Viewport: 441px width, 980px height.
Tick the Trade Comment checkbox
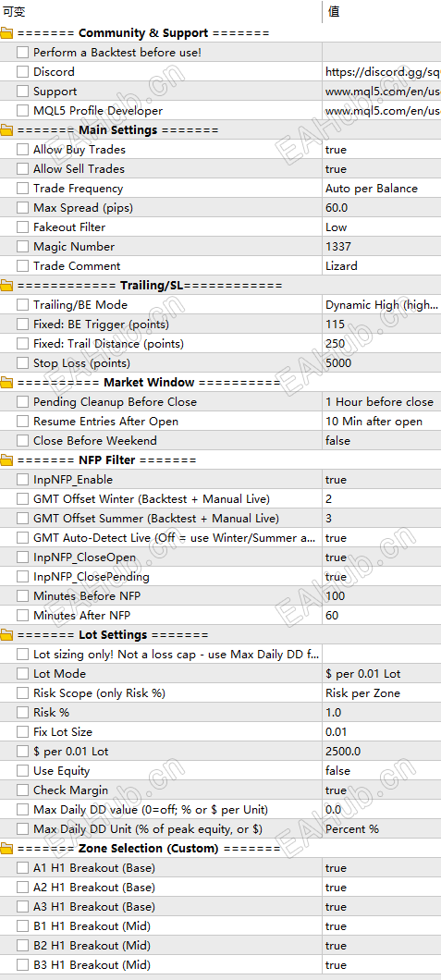[22, 265]
